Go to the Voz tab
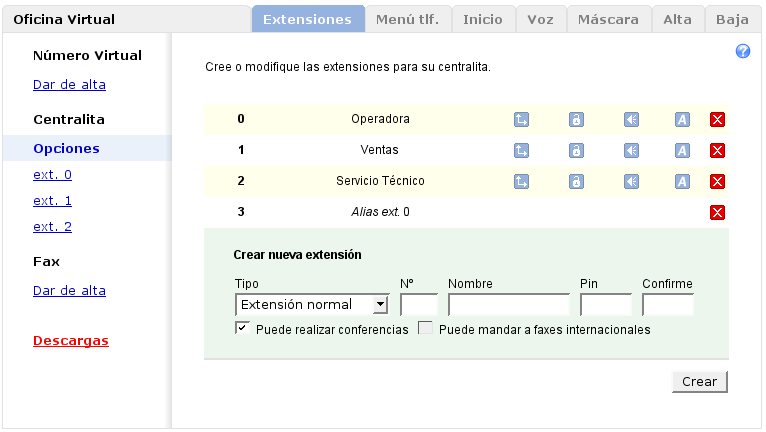The image size is (766, 432). click(x=541, y=19)
